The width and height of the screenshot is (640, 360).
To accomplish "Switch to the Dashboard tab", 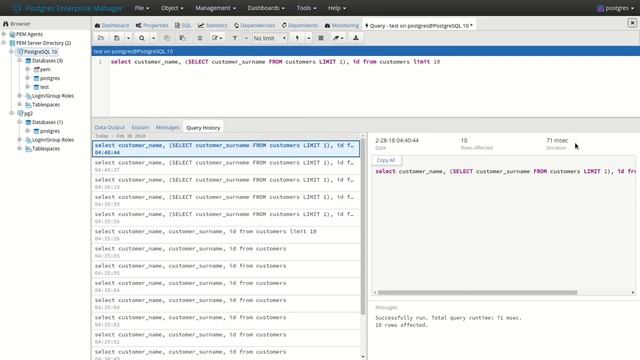I will pyautogui.click(x=112, y=25).
